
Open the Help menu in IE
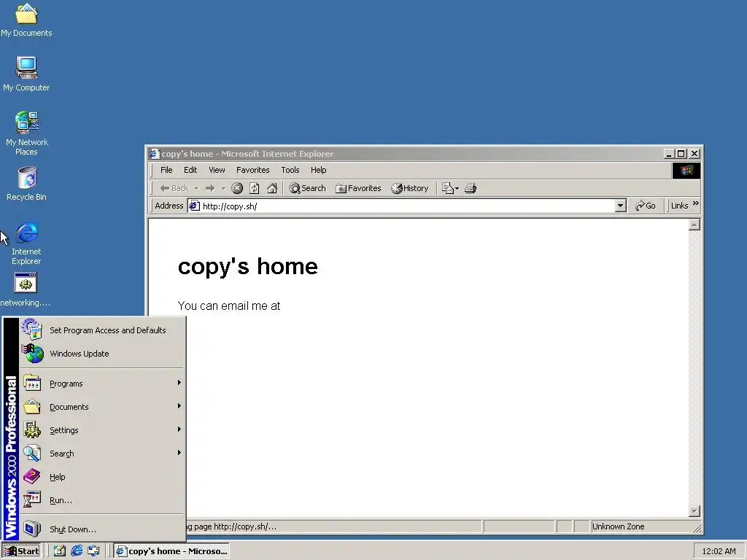pos(318,170)
